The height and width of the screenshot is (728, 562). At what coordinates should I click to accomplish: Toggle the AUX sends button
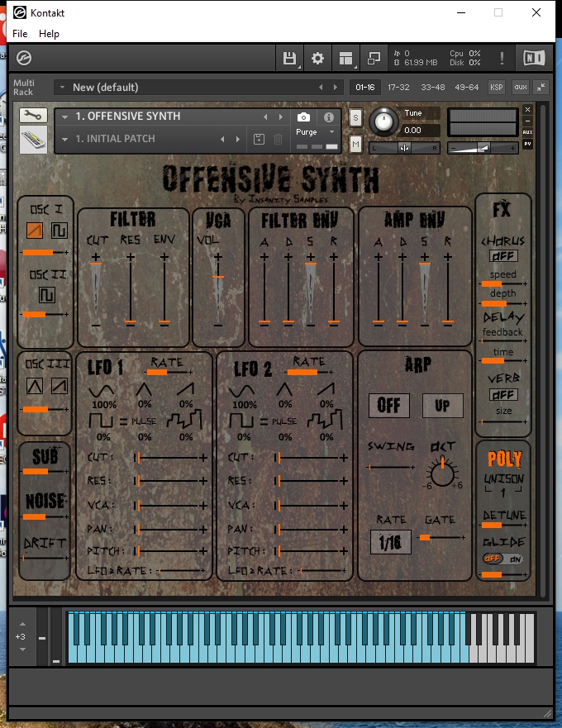pos(527,132)
